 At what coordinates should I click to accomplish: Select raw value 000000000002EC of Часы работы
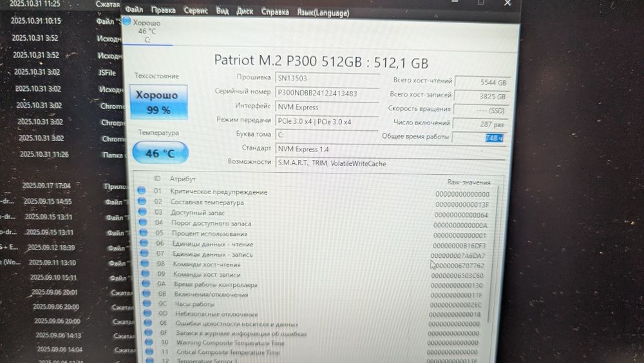point(455,305)
